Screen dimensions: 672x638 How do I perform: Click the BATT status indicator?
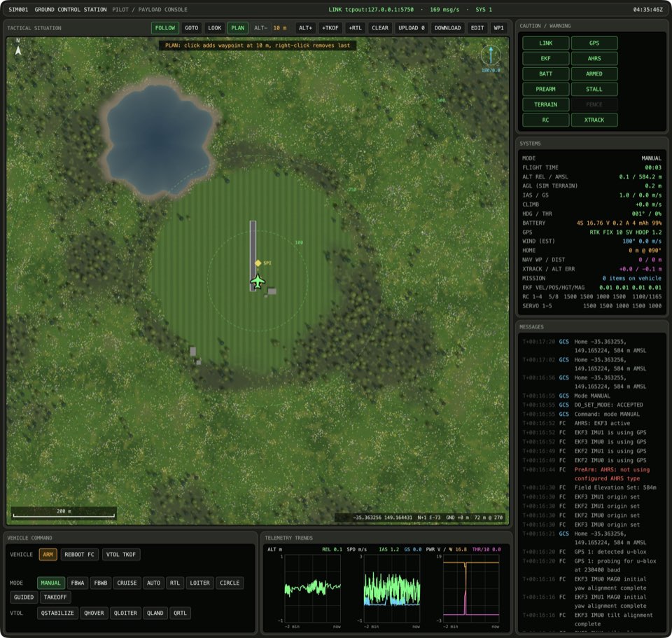[545, 74]
